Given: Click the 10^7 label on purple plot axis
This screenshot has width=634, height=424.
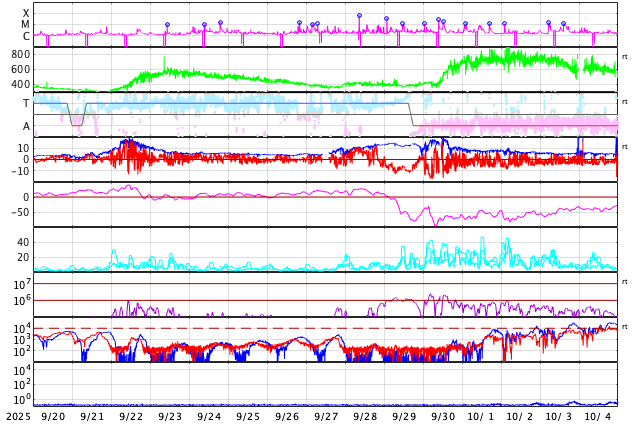Looking at the screenshot, I should pyautogui.click(x=22, y=285).
